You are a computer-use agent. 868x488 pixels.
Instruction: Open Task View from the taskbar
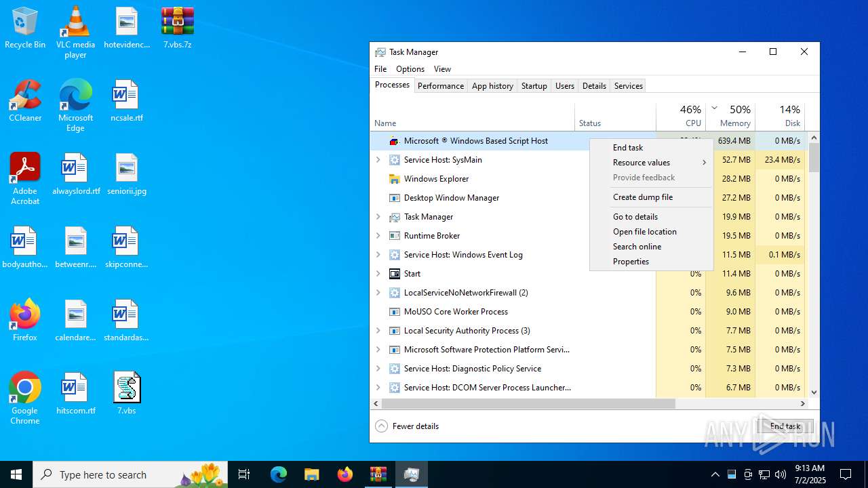tap(245, 474)
